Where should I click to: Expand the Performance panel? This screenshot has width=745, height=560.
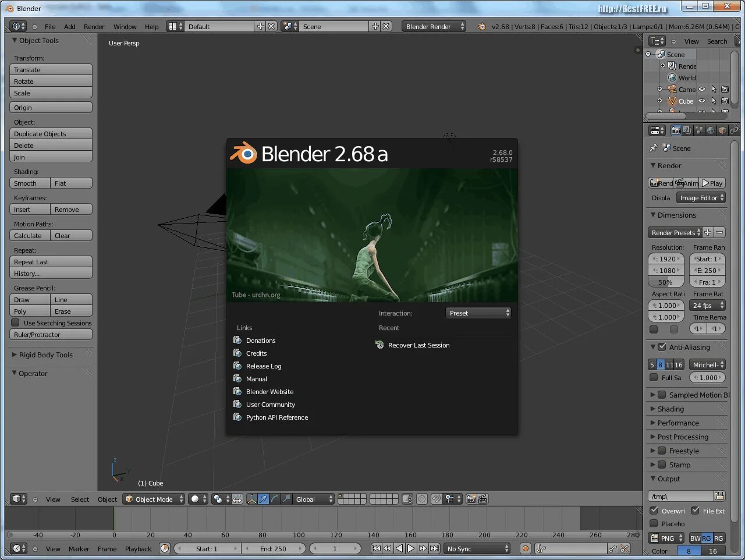pos(678,423)
